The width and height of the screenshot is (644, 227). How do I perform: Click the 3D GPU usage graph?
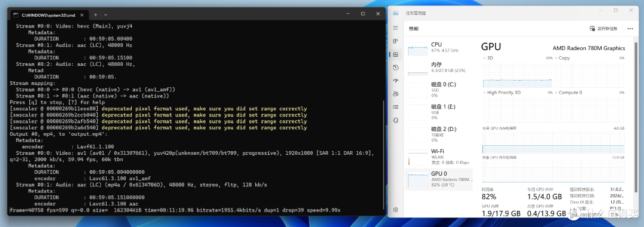[518, 75]
